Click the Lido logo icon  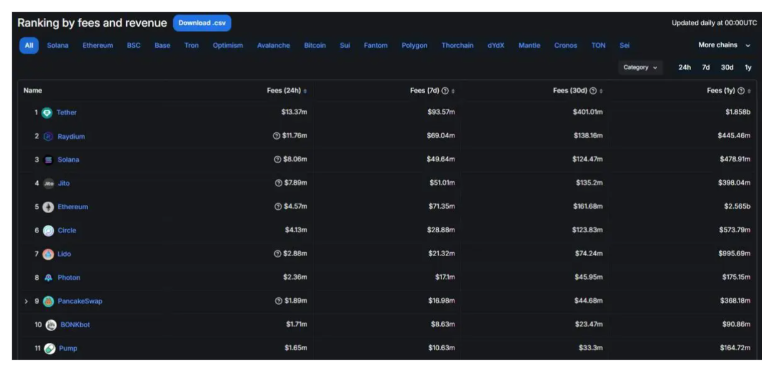[48, 254]
